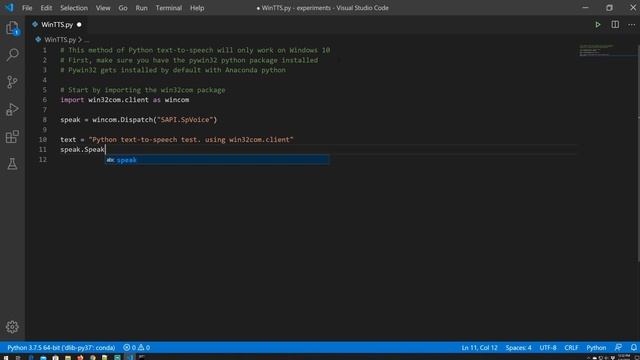Change end of line sequence CRLF
The height and width of the screenshot is (360, 640).
571,348
